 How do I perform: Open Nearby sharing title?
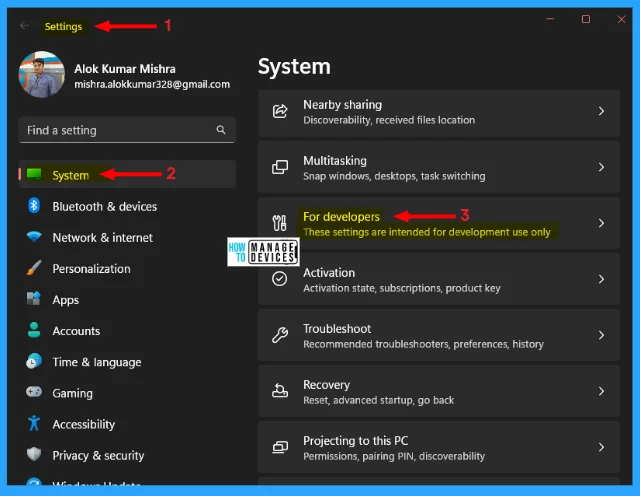[x=342, y=105]
